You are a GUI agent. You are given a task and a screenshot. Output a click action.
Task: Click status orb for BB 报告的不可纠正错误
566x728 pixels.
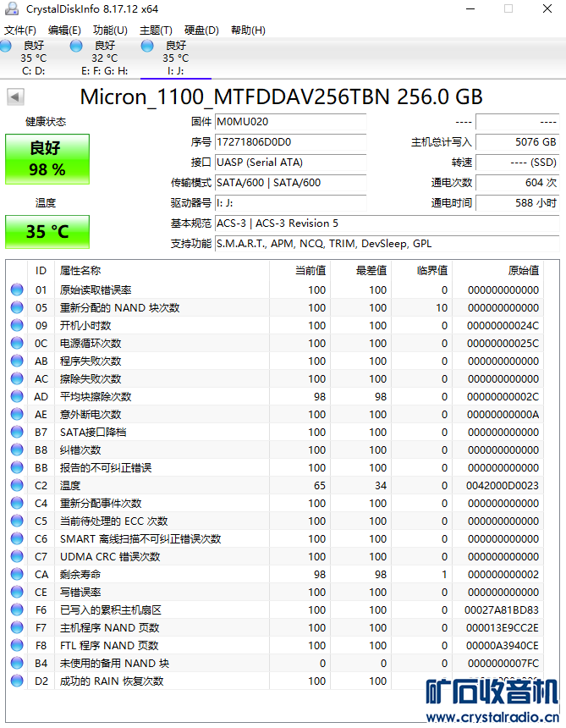point(17,467)
